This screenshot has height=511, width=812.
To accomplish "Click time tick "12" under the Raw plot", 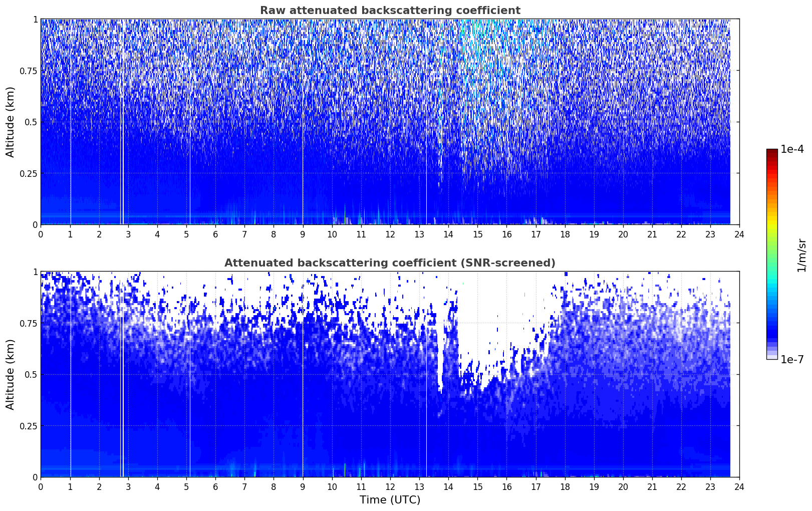I will pos(390,234).
